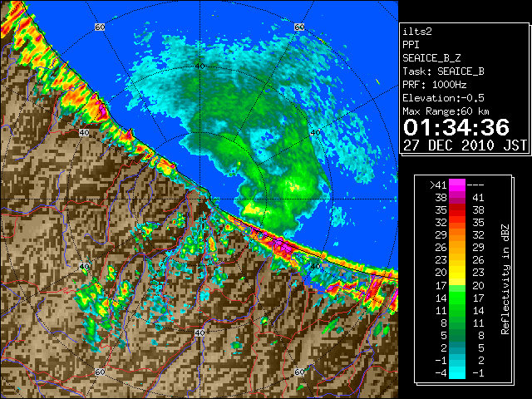Click the '60' range label on the lower-left land
This screenshot has width=532, height=399.
(100, 372)
